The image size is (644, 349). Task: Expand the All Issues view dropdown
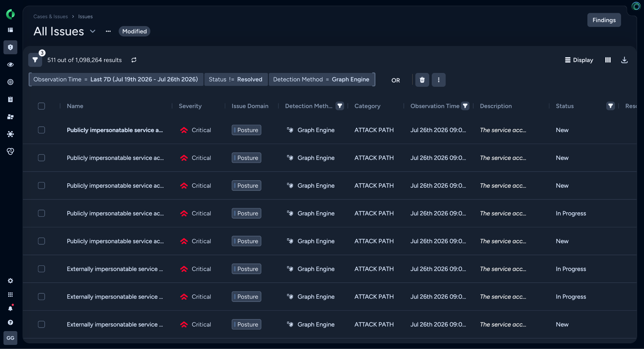[93, 31]
